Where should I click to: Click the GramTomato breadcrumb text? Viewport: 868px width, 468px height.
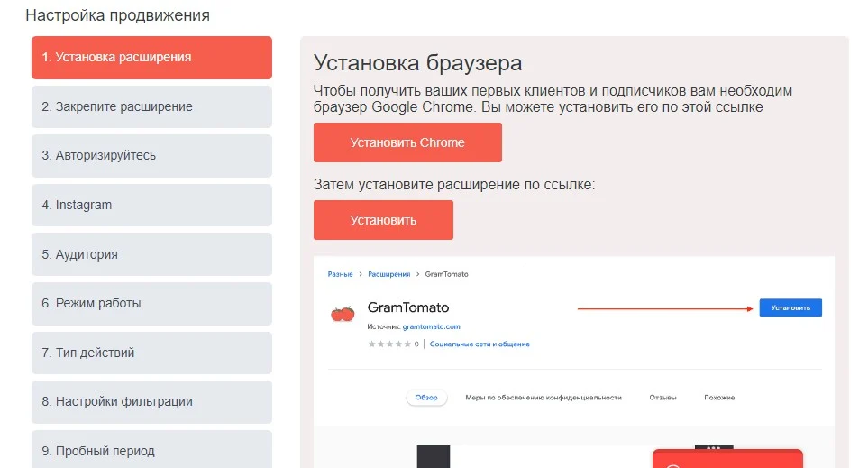(x=447, y=274)
